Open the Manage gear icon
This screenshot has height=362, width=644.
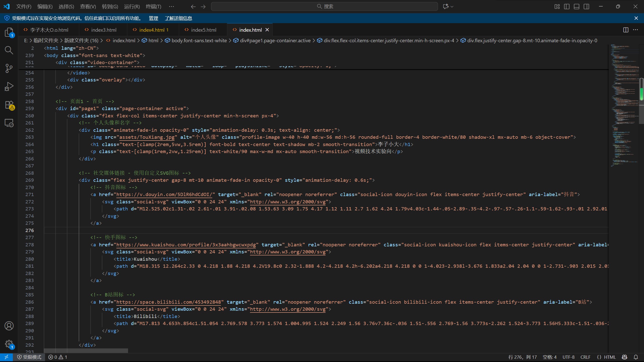tap(9, 344)
